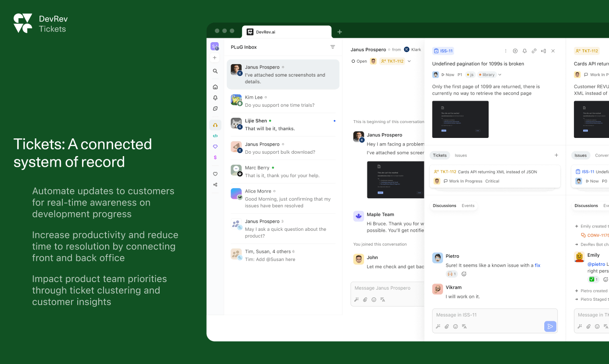Viewport: 609px width, 364px height.
Task: Focus the Message Janus Prospero input field
Action: tap(387, 288)
